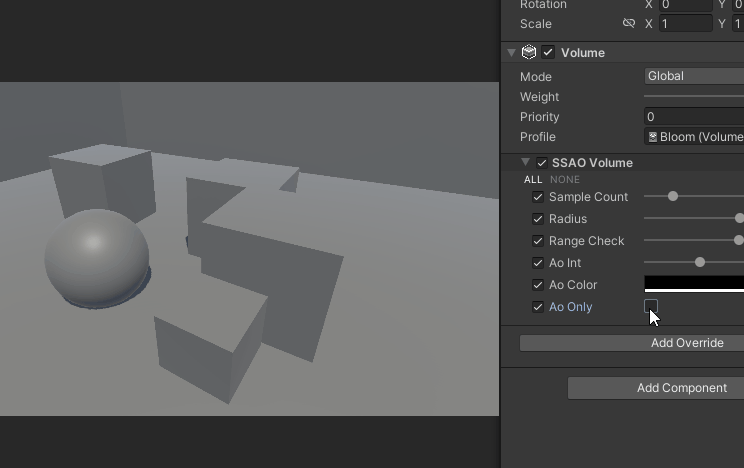The width and height of the screenshot is (744, 468).
Task: Toggle the Scale constrain proportions link icon
Action: 629,23
